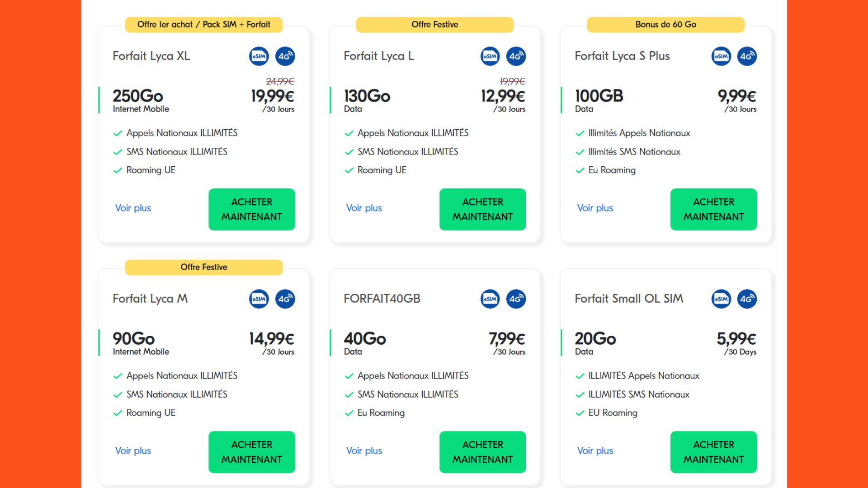This screenshot has height=488, width=868.
Task: Click Acheter Maintenant for the 100GB plan
Action: point(714,209)
